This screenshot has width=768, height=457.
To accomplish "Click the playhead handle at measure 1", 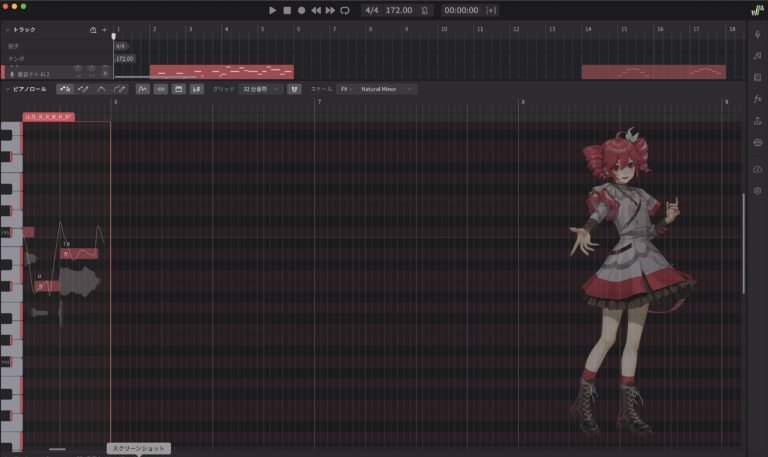I will click(114, 36).
